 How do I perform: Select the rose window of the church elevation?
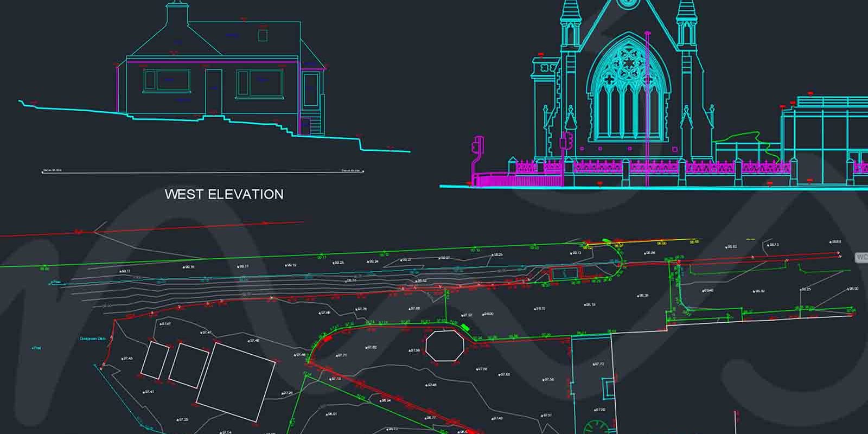click(x=628, y=62)
